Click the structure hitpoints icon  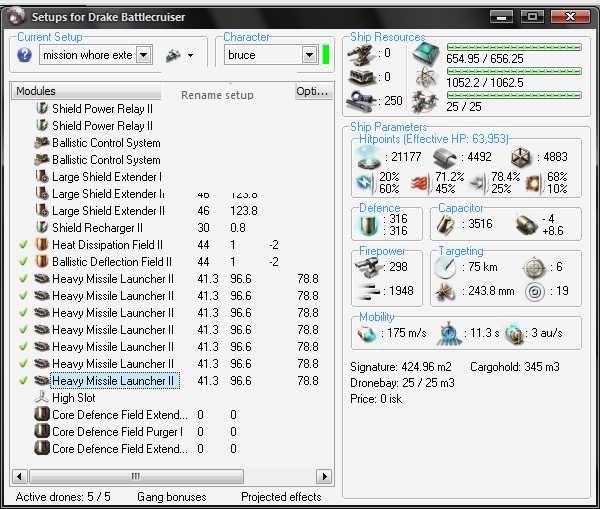(521, 157)
